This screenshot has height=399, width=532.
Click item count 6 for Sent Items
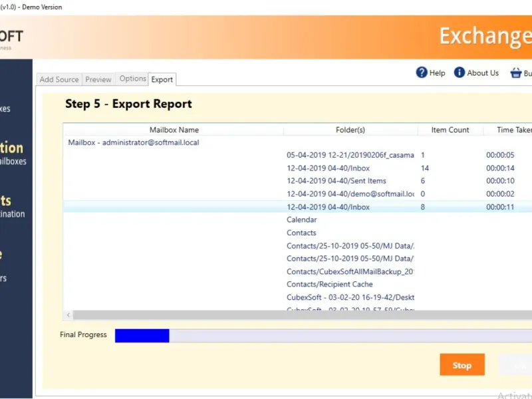(x=423, y=181)
